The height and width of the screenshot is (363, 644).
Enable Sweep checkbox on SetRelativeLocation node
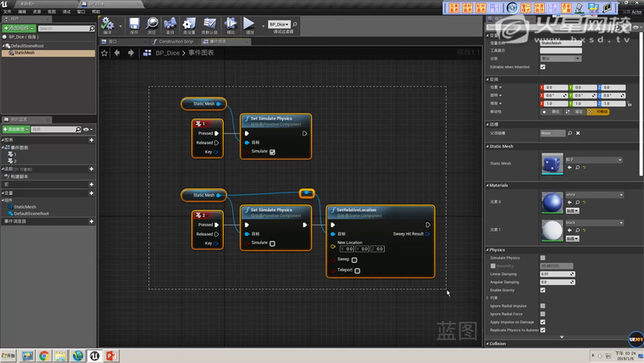354,260
